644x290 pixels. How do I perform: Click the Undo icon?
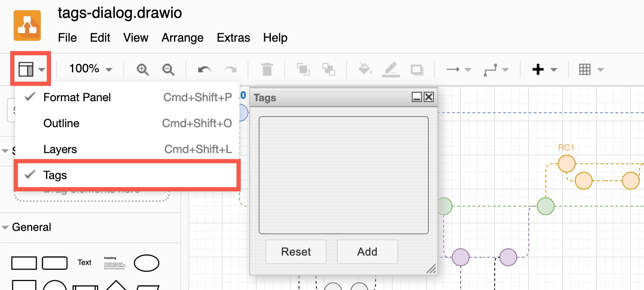pos(204,69)
